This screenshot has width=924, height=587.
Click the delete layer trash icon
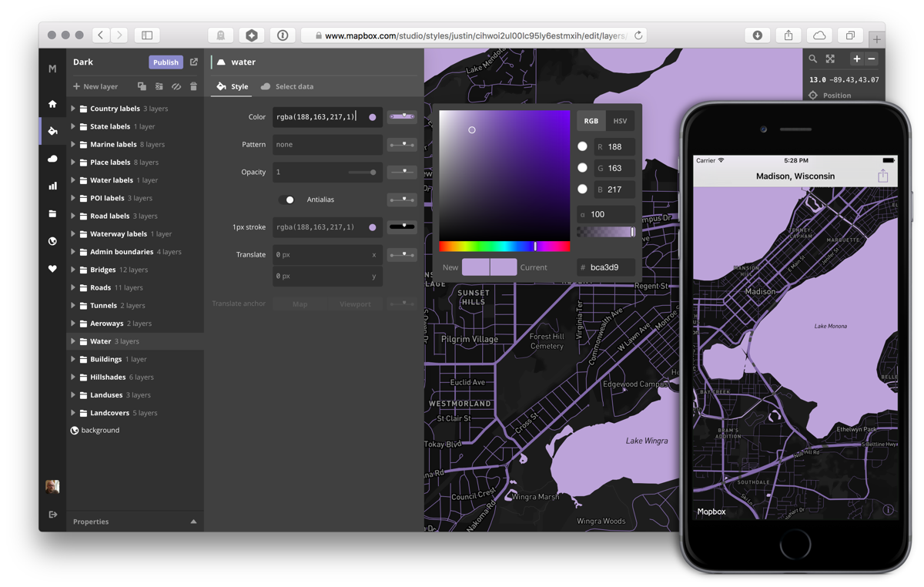tap(193, 86)
